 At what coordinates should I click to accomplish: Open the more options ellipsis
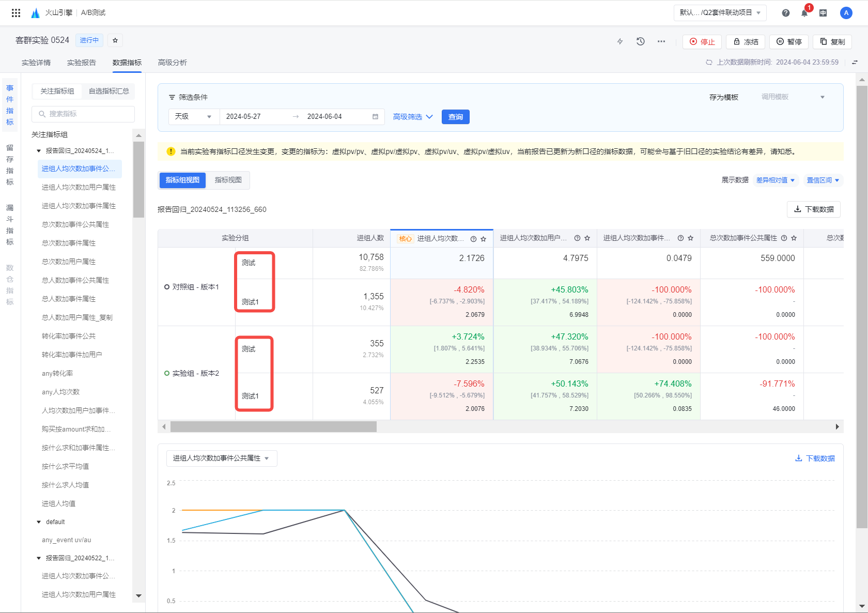661,41
